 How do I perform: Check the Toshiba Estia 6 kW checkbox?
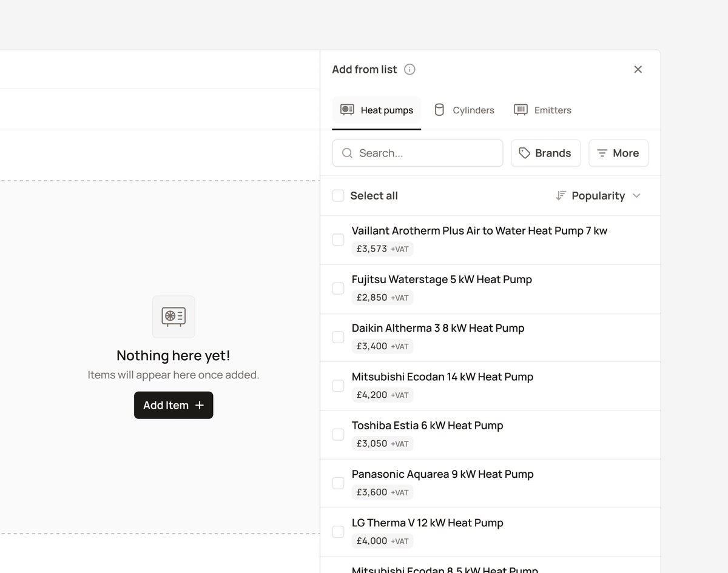(x=338, y=434)
